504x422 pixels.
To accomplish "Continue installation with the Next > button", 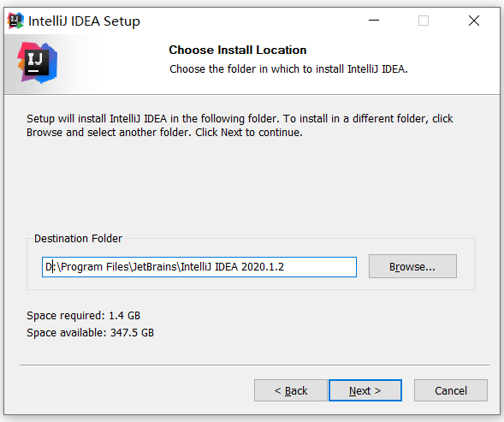I will [365, 390].
